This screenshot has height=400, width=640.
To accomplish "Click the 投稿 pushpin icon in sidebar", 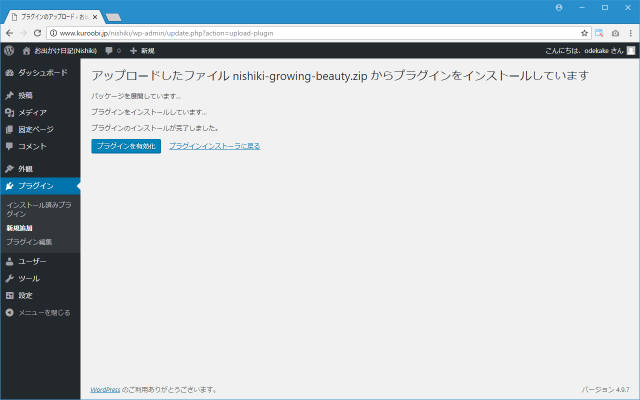I will pos(9,96).
